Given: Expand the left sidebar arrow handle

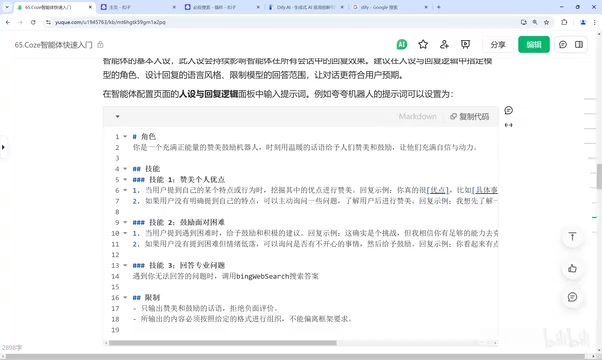Looking at the screenshot, I should pyautogui.click(x=3, y=147).
